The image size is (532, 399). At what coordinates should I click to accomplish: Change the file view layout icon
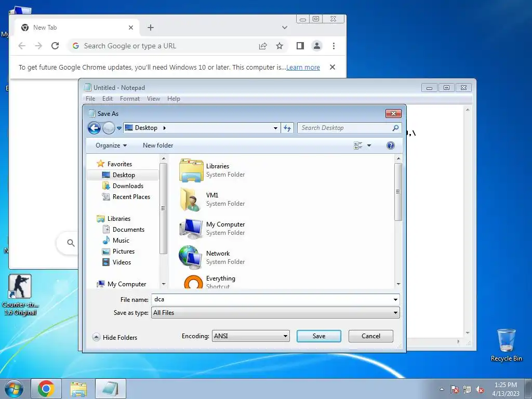358,145
